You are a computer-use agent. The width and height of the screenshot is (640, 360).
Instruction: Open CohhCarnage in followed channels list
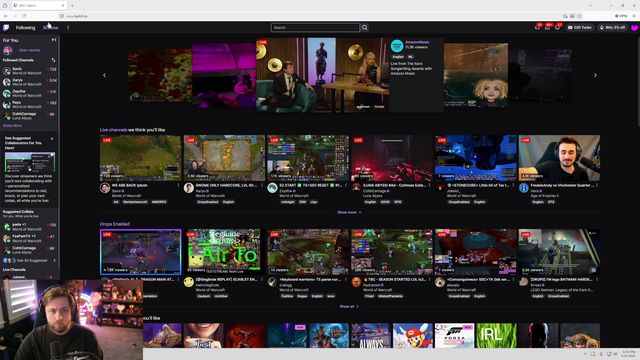click(x=29, y=116)
